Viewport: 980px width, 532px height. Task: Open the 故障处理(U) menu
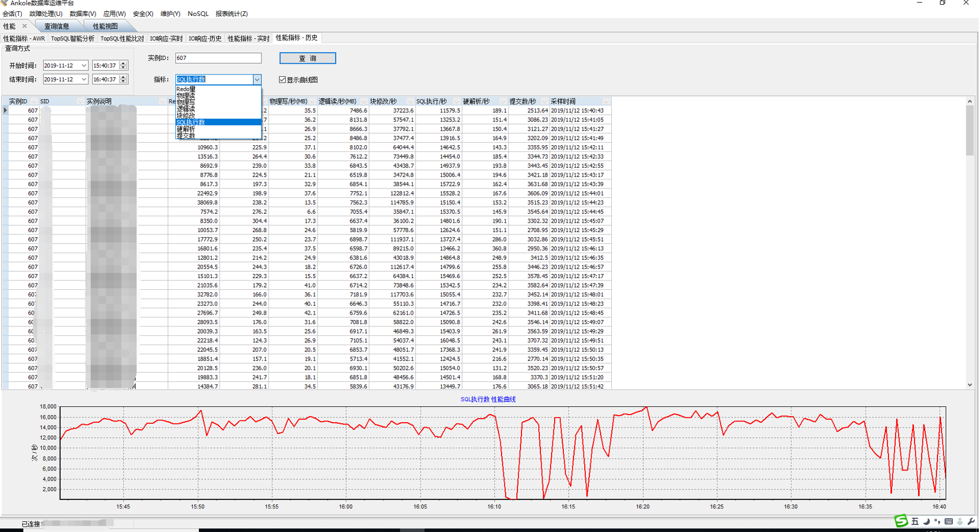point(45,14)
